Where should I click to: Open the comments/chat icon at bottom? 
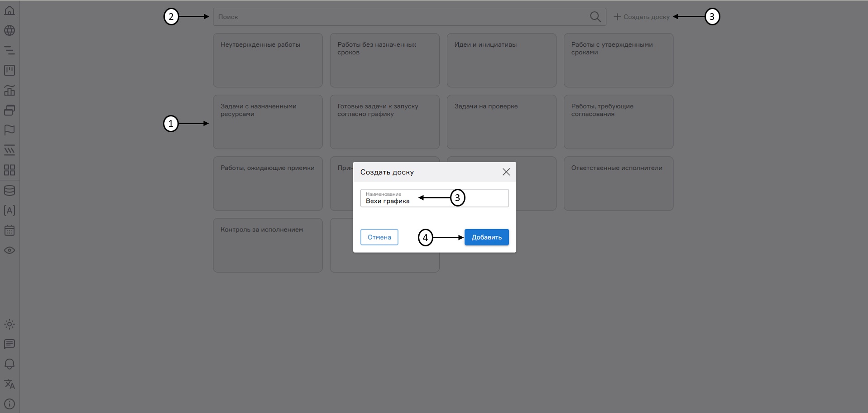pos(10,344)
